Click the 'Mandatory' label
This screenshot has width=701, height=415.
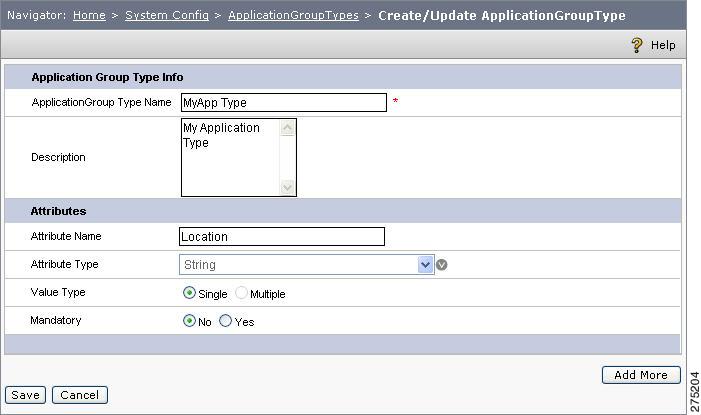click(x=56, y=320)
